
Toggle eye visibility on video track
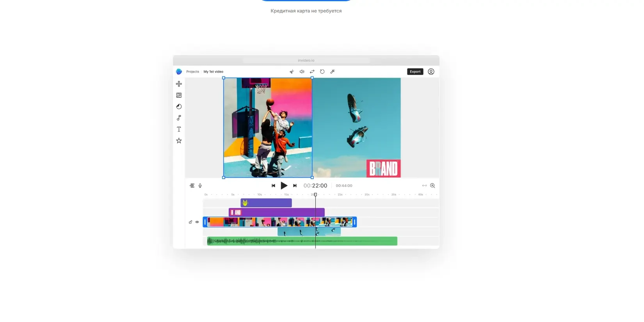coord(197,222)
